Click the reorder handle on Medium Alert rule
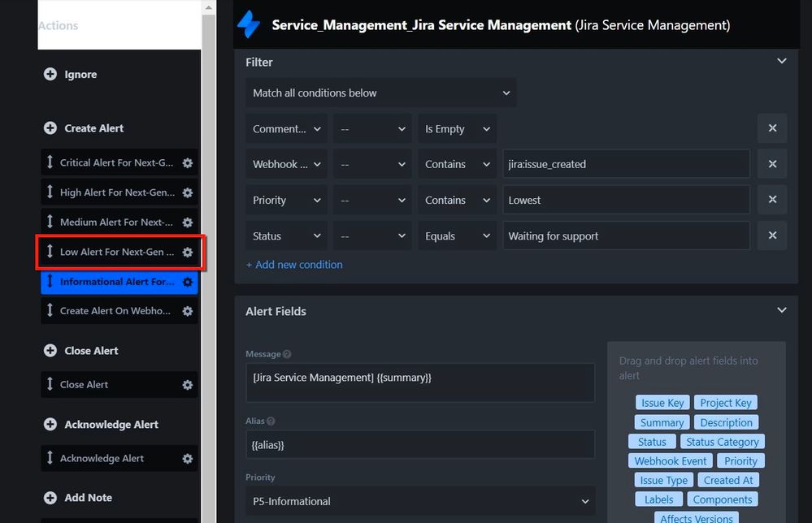The width and height of the screenshot is (812, 523). point(50,222)
